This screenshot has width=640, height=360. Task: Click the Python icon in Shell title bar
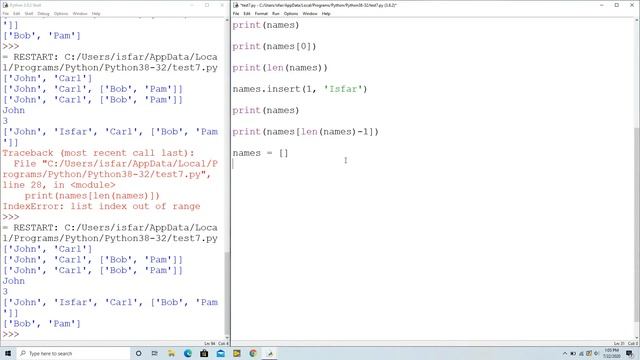coord(5,5)
